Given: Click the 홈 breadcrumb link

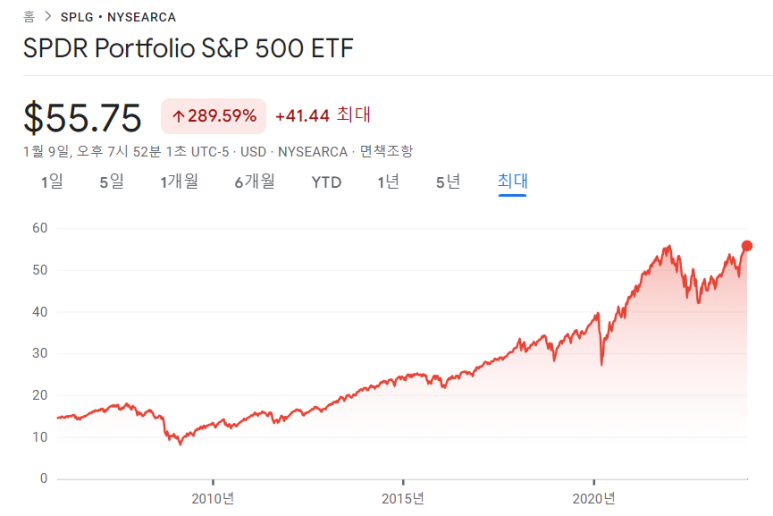Looking at the screenshot, I should [29, 17].
